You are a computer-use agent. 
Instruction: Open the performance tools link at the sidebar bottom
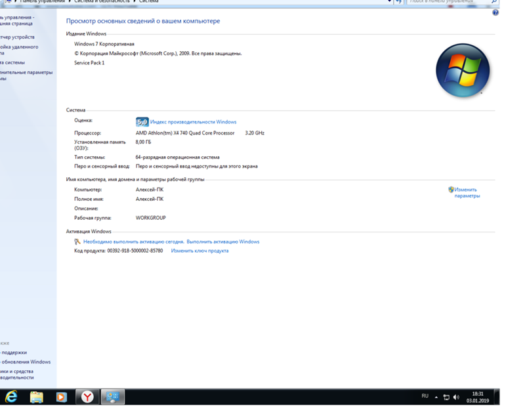17,375
